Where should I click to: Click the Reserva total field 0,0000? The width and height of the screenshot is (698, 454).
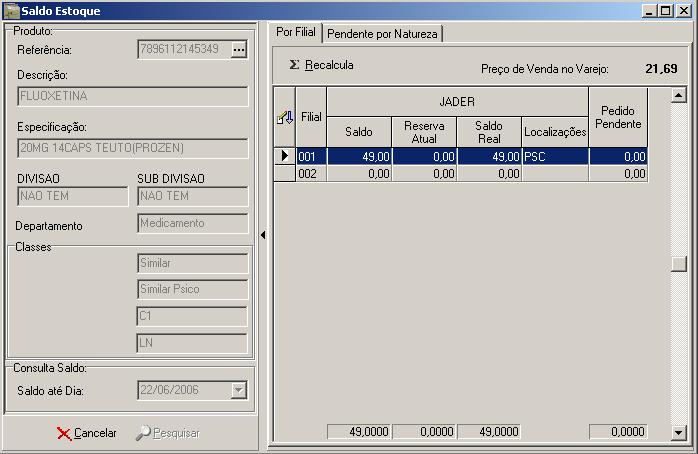(x=424, y=432)
